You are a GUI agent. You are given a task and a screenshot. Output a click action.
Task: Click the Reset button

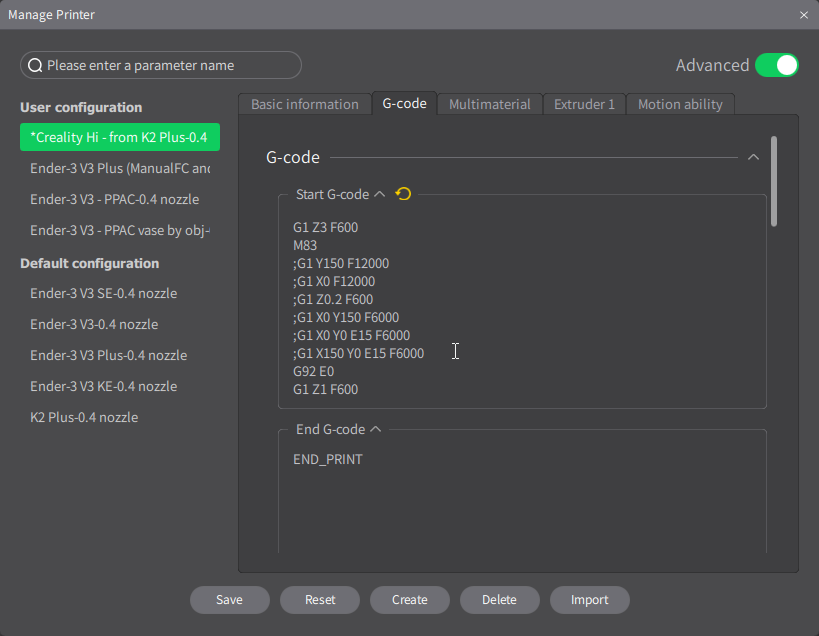point(320,599)
